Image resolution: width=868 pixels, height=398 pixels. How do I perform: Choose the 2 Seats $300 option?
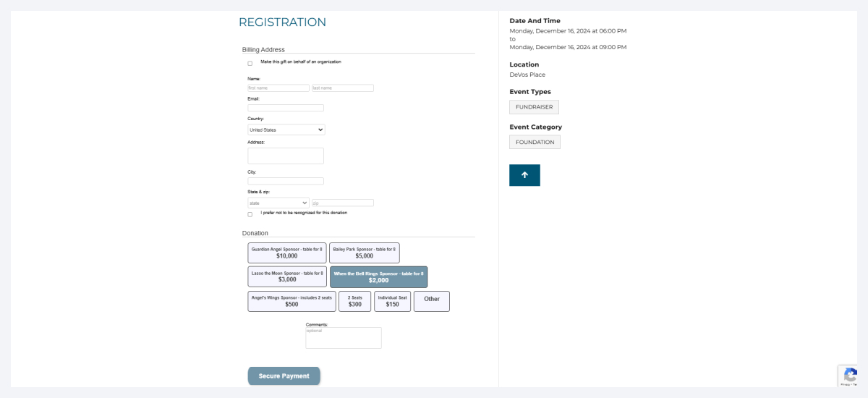(x=355, y=301)
